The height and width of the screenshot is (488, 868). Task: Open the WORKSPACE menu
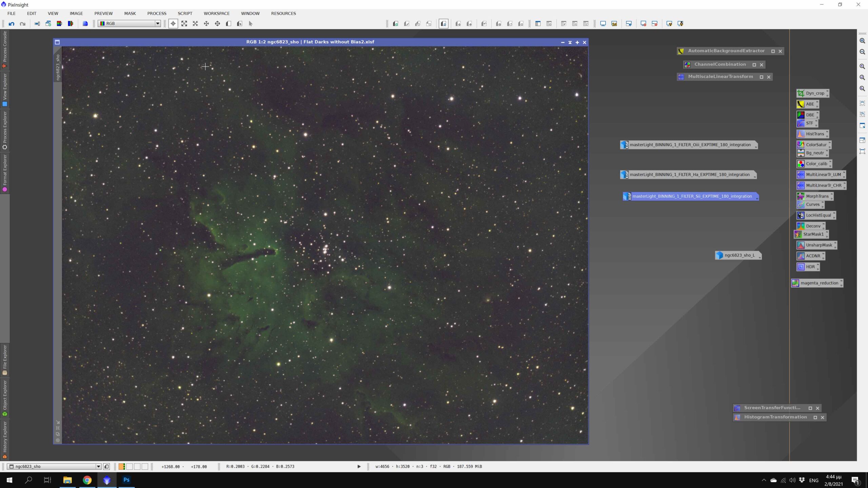217,14
